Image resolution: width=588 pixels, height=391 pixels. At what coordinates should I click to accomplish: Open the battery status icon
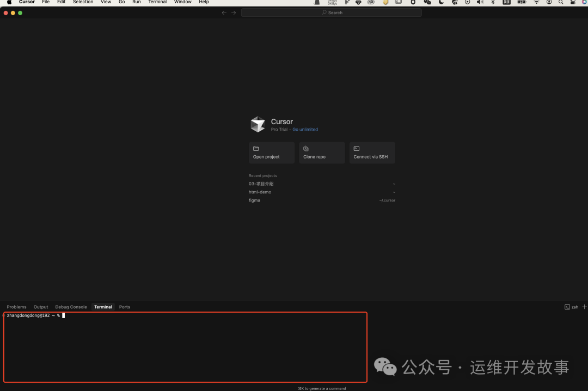click(x=522, y=2)
